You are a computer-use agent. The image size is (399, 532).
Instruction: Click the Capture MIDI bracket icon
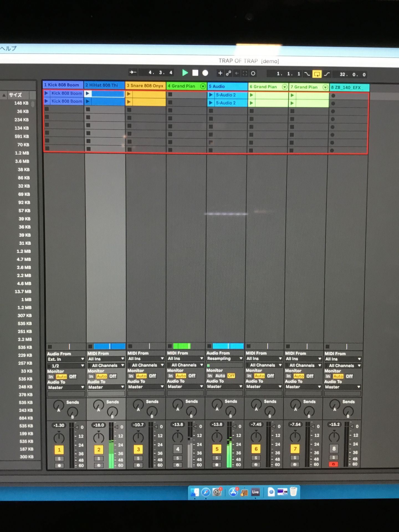coord(245,73)
